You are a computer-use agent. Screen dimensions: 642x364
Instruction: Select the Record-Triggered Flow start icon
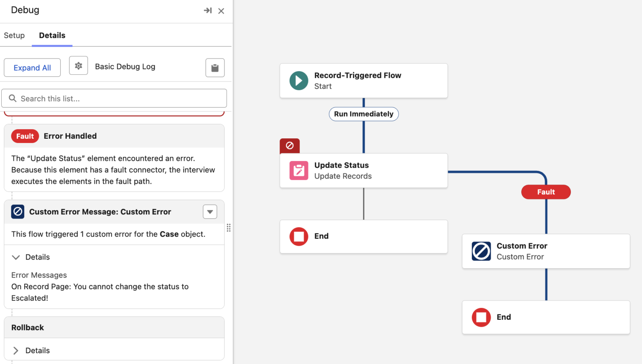click(298, 81)
